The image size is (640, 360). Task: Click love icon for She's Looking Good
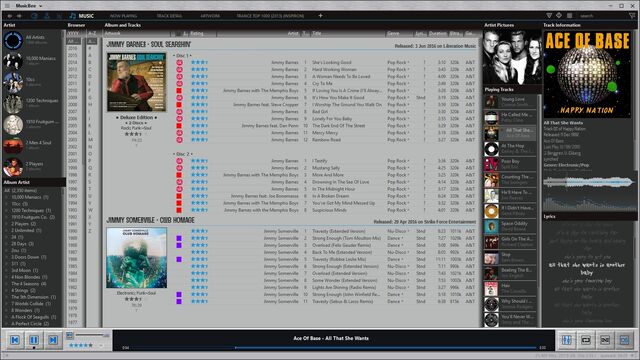(179, 62)
